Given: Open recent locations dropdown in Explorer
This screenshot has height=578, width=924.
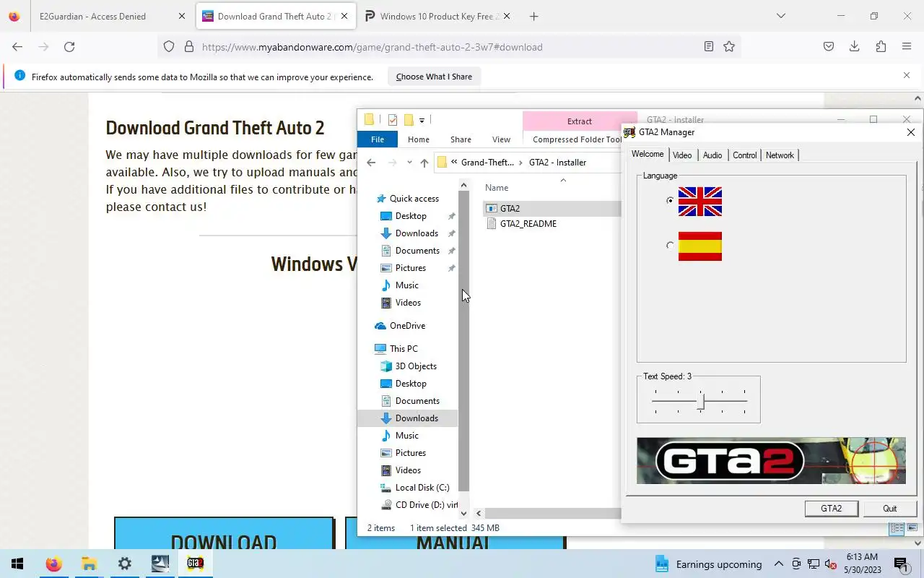Looking at the screenshot, I should tap(409, 163).
